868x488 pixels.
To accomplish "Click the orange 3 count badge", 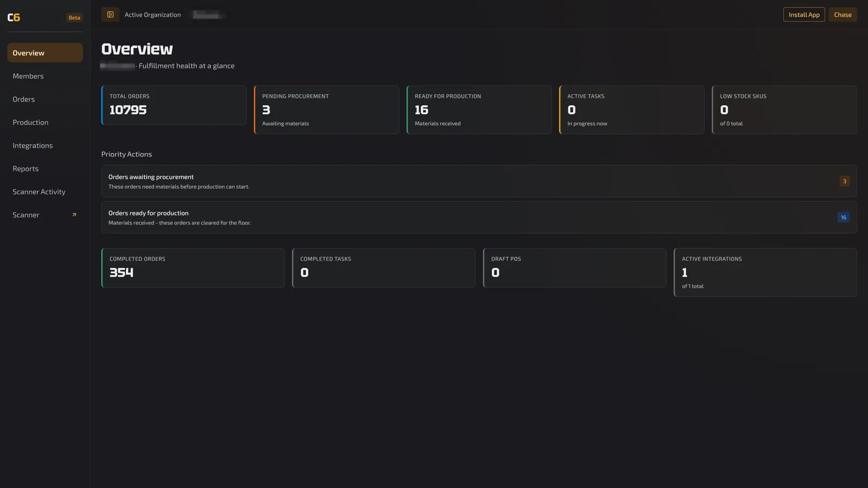I will click(x=844, y=181).
